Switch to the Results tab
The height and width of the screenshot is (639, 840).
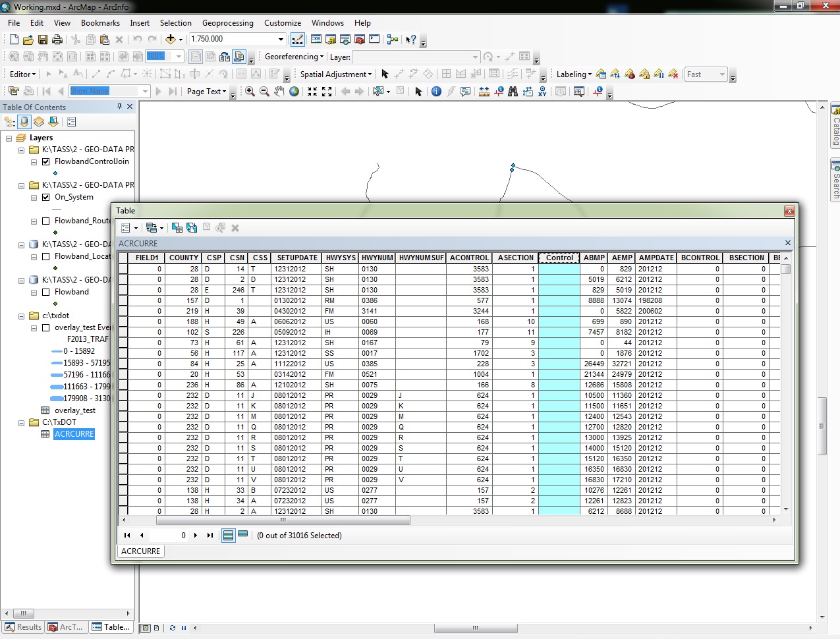click(x=23, y=627)
